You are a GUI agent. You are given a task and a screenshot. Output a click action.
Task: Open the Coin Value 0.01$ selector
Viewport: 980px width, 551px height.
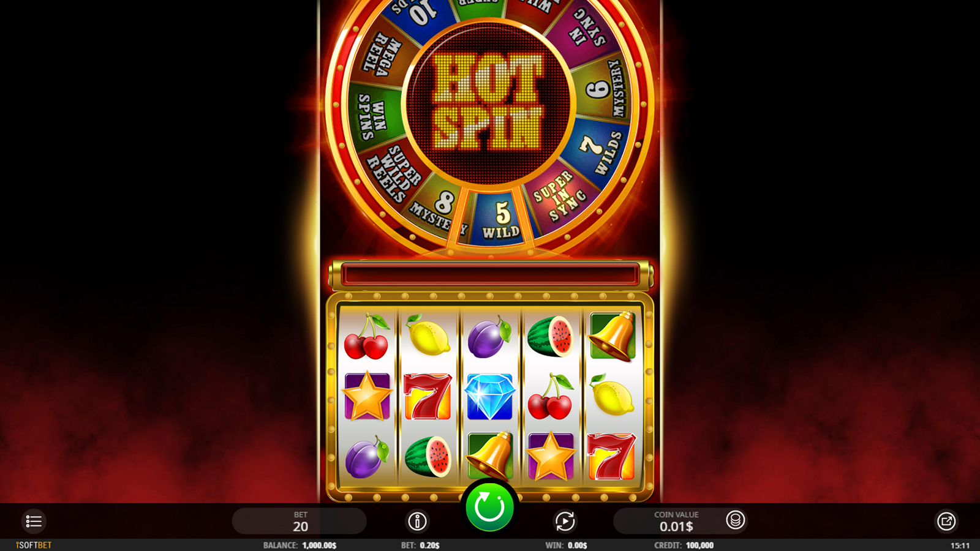coord(676,521)
